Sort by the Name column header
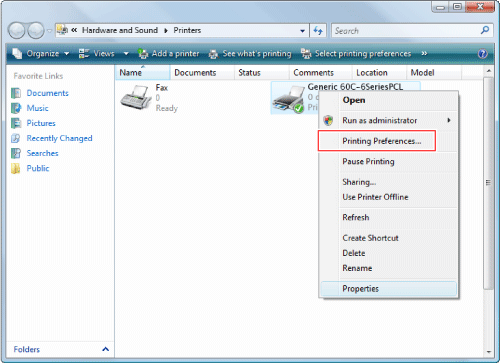This screenshot has width=500, height=363. [x=143, y=73]
